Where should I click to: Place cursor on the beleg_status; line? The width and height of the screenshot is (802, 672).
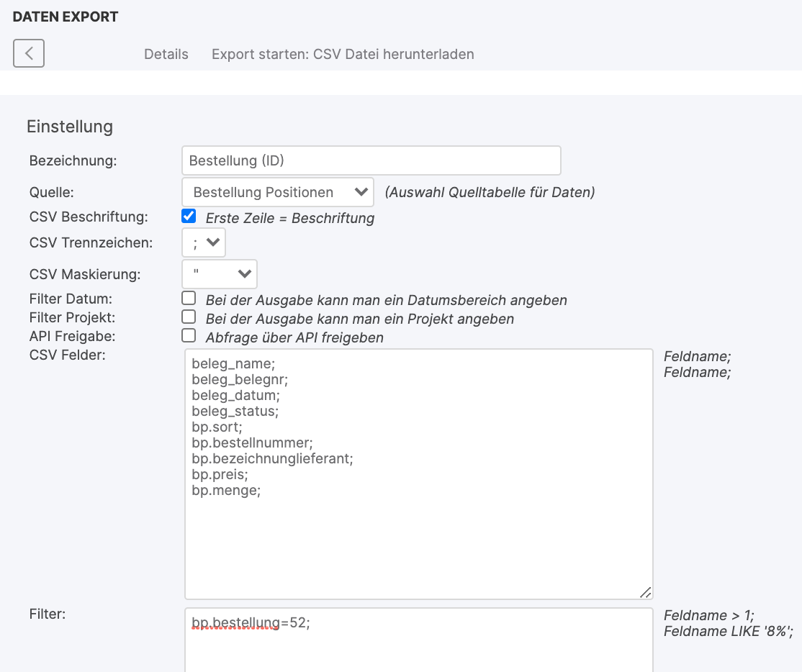point(235,411)
